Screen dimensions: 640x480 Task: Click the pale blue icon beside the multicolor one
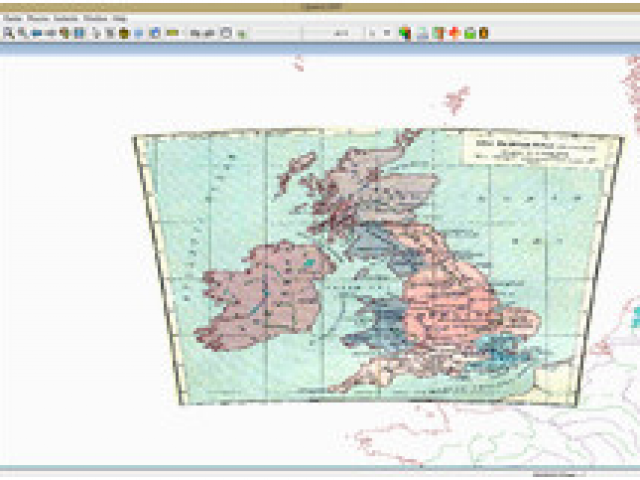coord(423,33)
